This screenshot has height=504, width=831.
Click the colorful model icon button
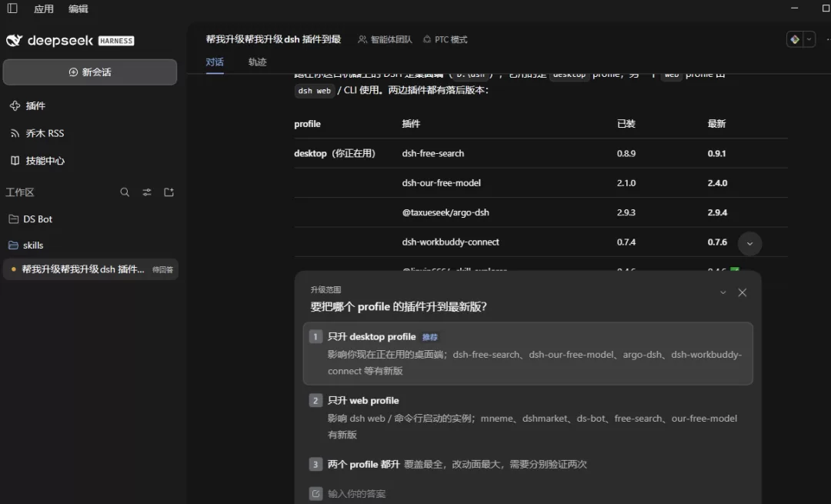click(794, 39)
